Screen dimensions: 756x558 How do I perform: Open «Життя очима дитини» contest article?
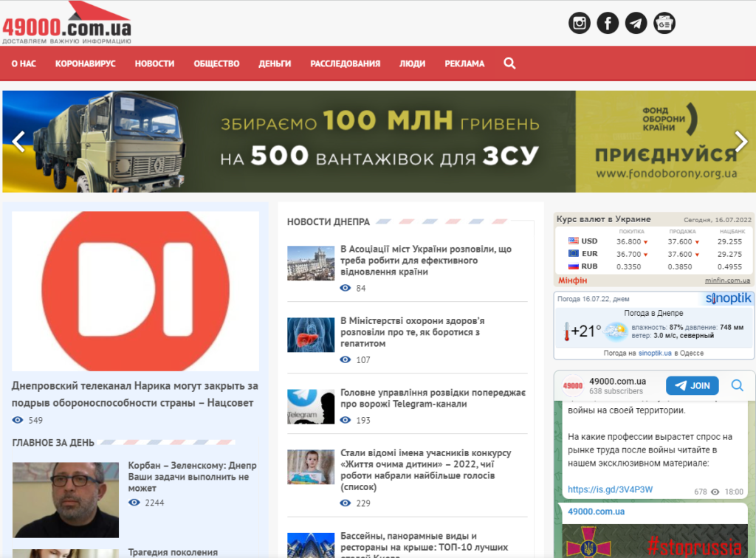(426, 469)
